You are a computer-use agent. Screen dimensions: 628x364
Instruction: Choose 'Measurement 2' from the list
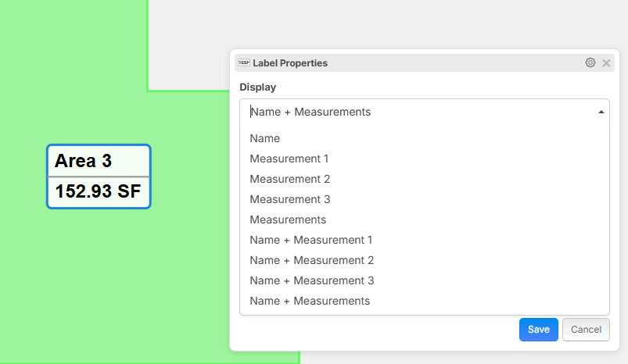289,179
